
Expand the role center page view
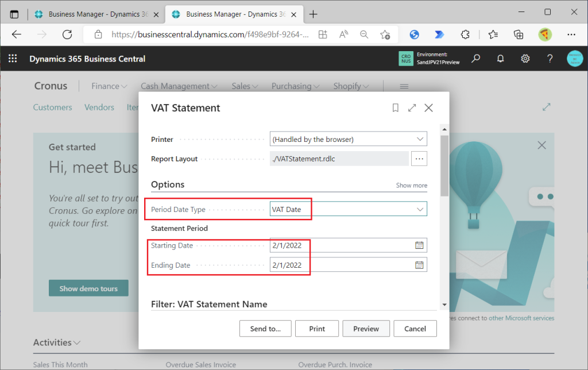547,107
